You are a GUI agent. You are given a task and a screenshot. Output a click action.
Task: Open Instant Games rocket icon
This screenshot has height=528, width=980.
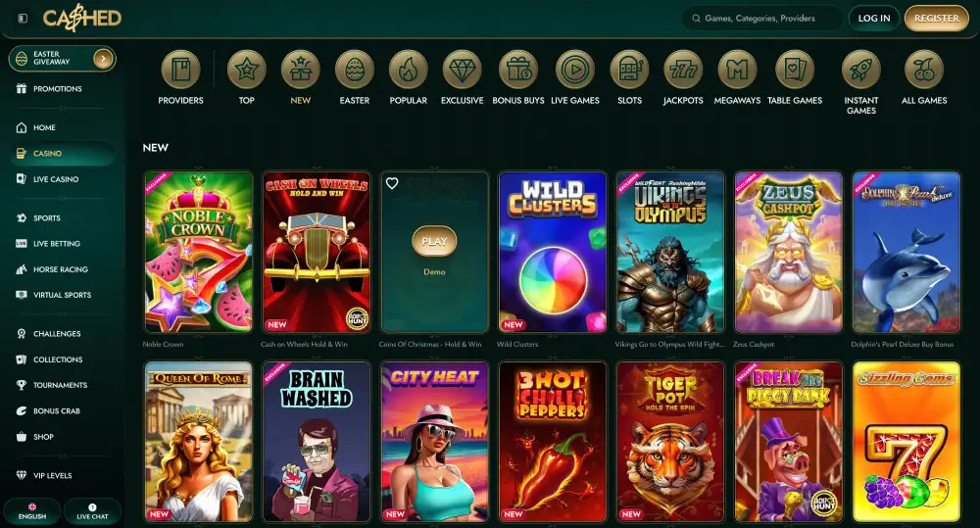(x=861, y=70)
